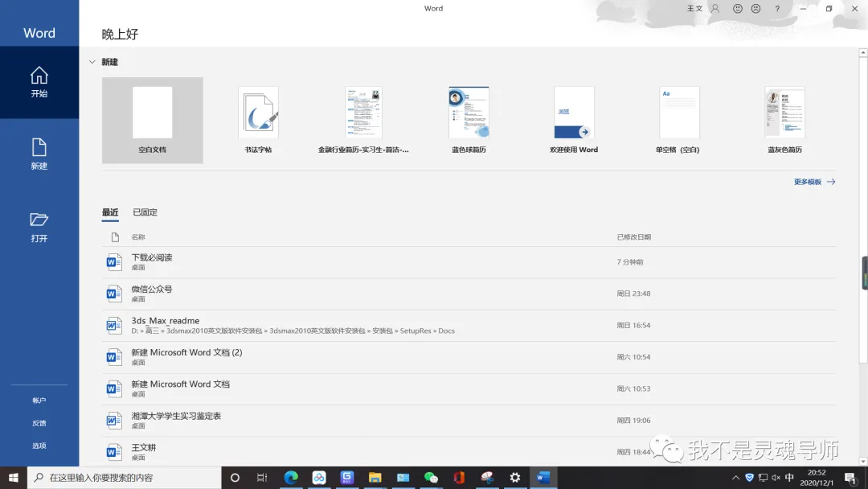868x489 pixels.
Task: Click the Windows search box in the taskbar
Action: (x=125, y=478)
